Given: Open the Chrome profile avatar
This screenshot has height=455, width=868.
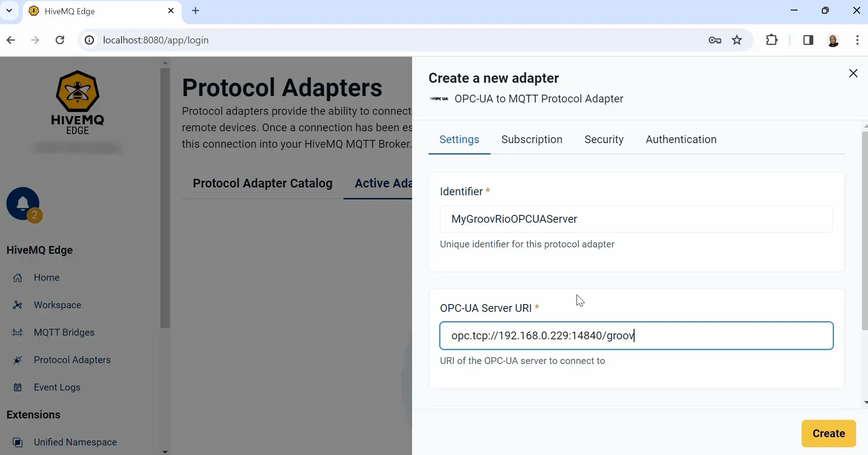Looking at the screenshot, I should pos(833,40).
